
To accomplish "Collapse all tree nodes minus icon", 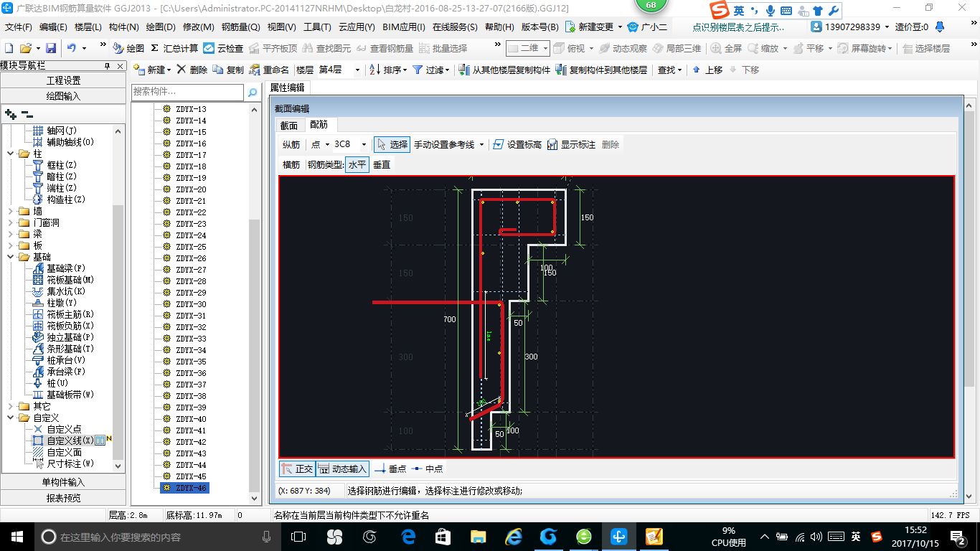I will tap(27, 113).
